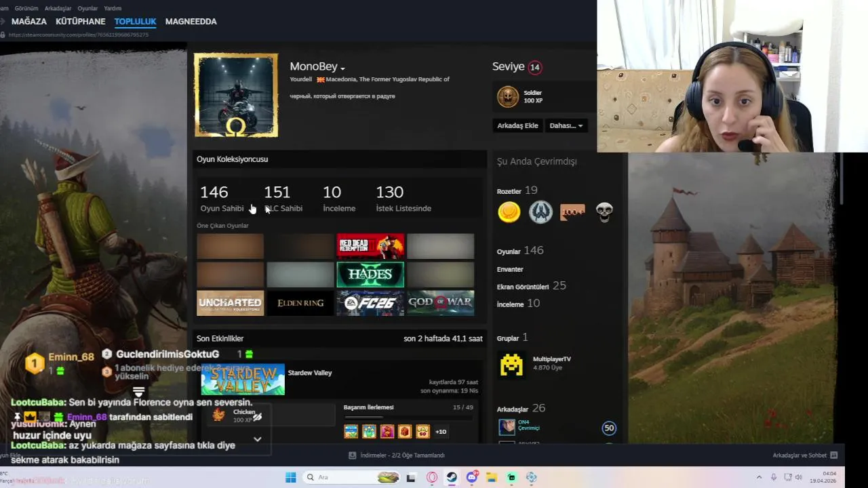Click the Steam taskbar icon
This screenshot has width=868, height=488.
[x=452, y=477]
